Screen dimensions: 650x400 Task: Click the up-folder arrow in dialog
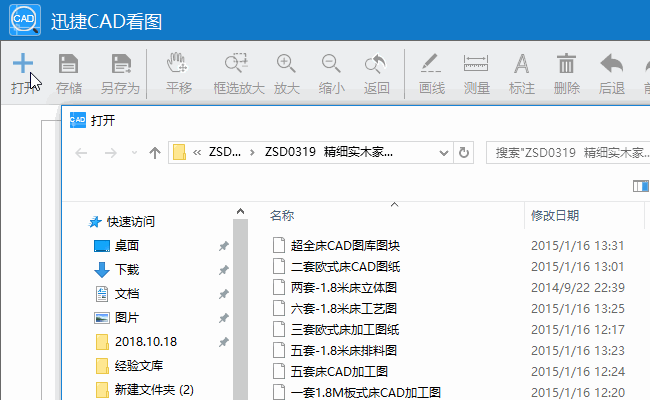154,153
